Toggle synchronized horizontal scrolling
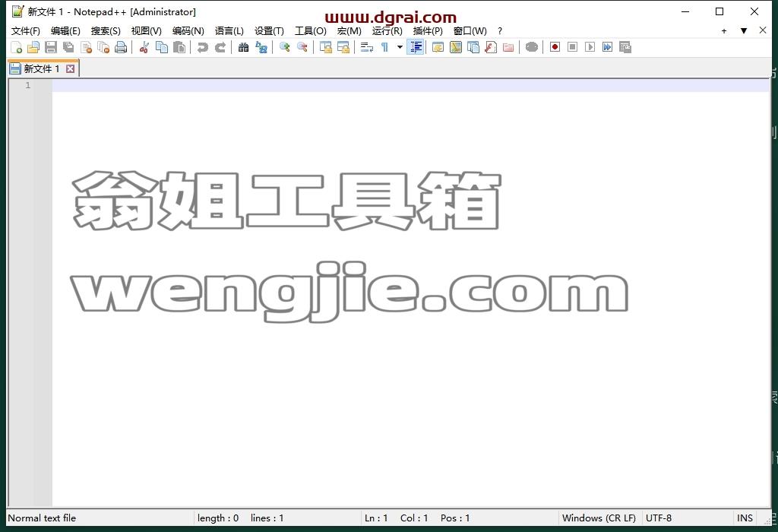 pyautogui.click(x=343, y=47)
